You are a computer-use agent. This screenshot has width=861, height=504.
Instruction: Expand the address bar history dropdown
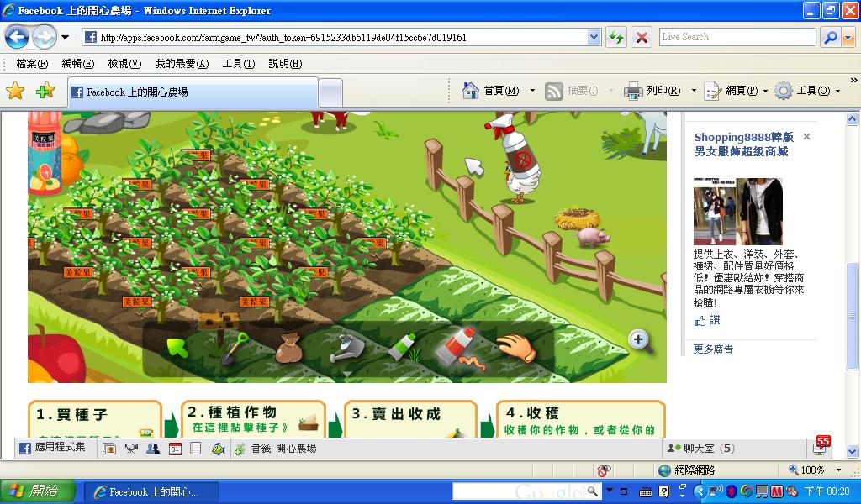pyautogui.click(x=594, y=37)
